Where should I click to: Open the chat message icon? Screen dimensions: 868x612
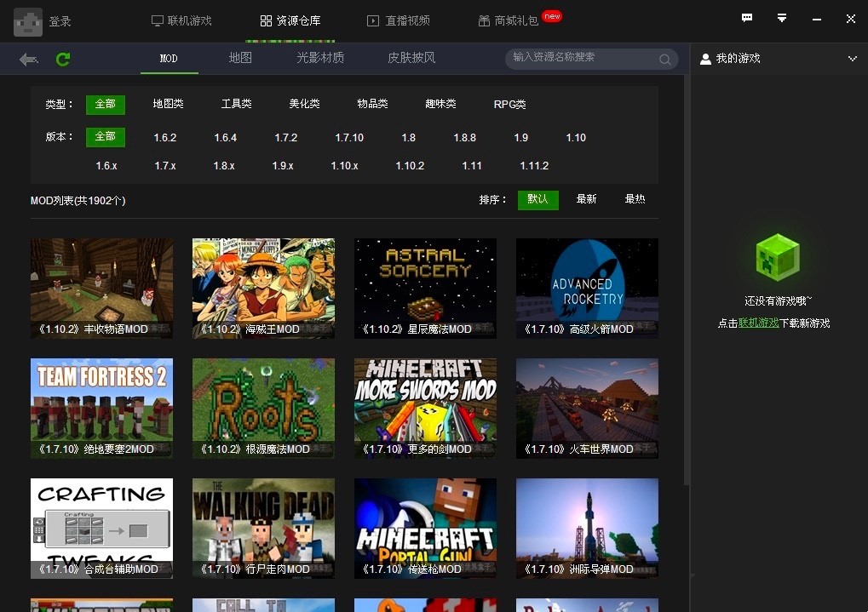pyautogui.click(x=747, y=19)
